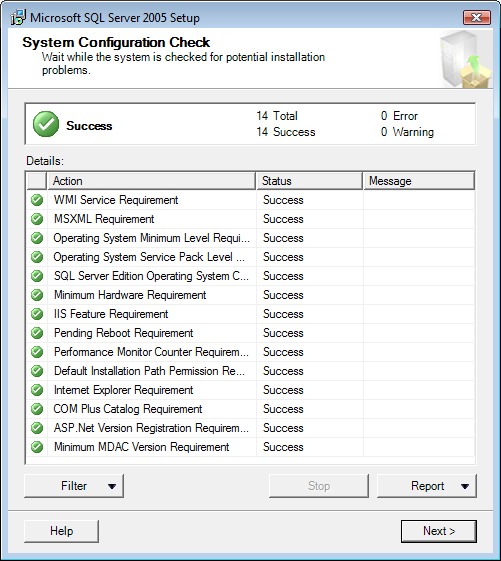Click Success status of WMI Service Requirement
Screen dimensions: 501x561
coord(283,200)
